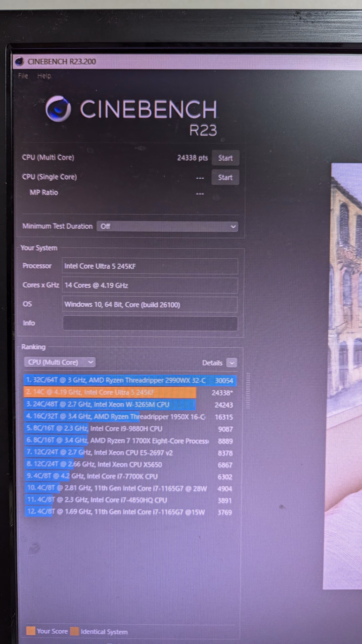
Task: Click the OS field Windows 10 64 Bit
Action: [150, 305]
